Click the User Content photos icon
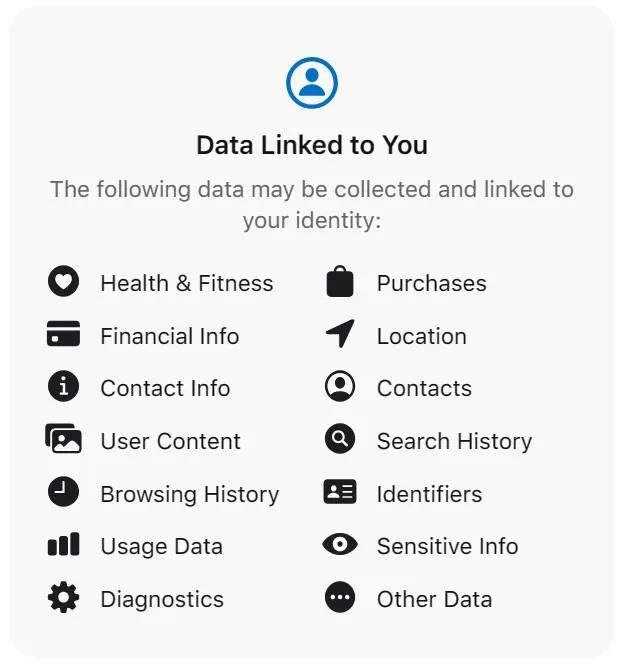 click(x=63, y=439)
